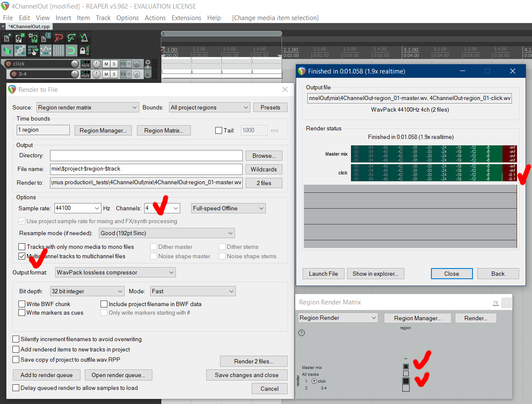Mute the click track
Image resolution: width=532 pixels, height=404 pixels.
click(106, 64)
